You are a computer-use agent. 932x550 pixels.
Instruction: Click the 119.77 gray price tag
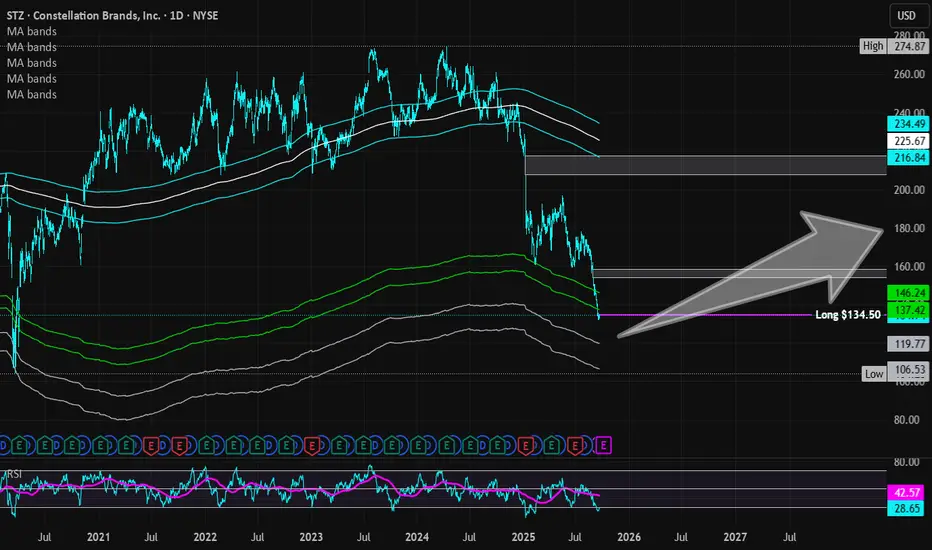908,344
